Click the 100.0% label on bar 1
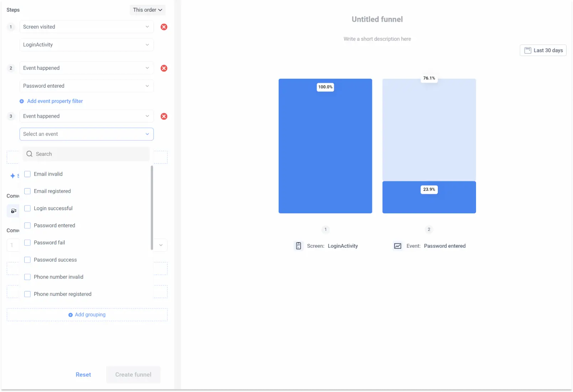Screen dimensions: 573x392 [325, 87]
